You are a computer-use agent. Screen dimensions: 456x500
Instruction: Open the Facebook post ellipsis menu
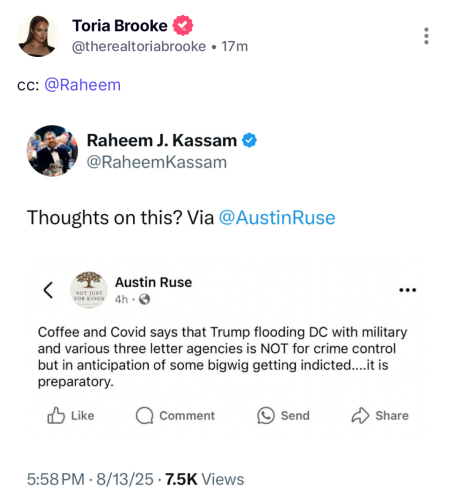pos(408,290)
